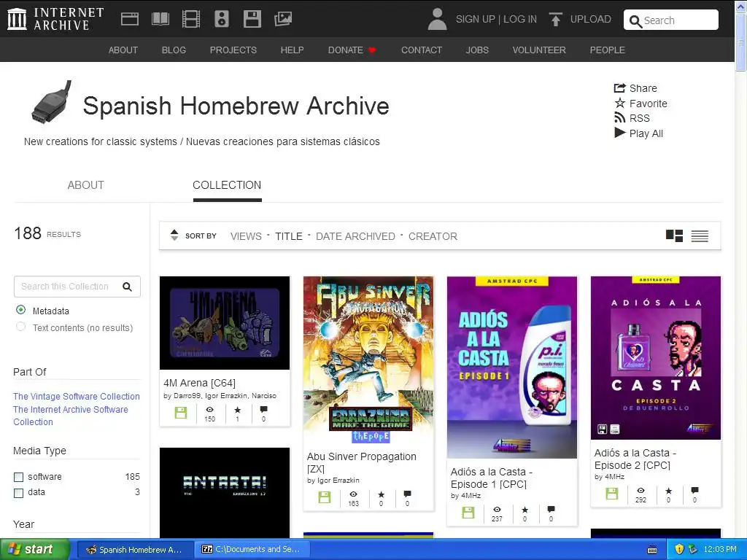747x560 pixels.
Task: Open JOBS in navigation bar
Action: tap(477, 50)
